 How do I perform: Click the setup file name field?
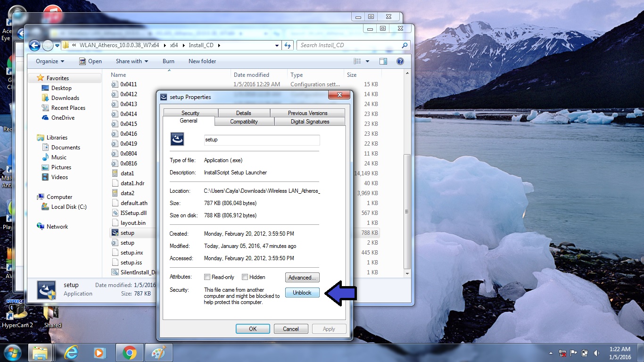point(262,140)
